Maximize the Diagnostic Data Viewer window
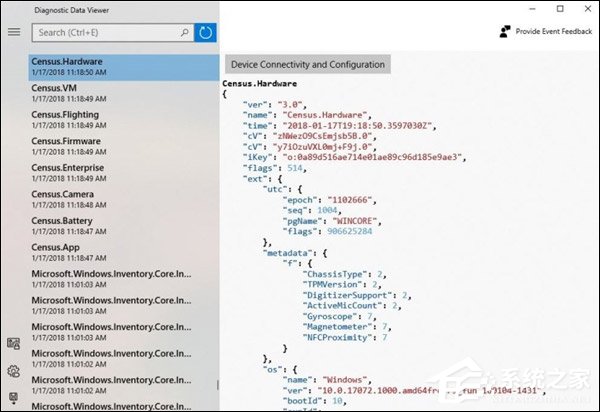This screenshot has height=412, width=600. (560, 9)
